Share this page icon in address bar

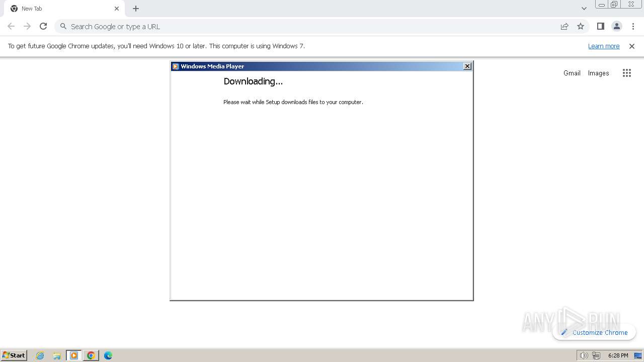tap(565, 26)
